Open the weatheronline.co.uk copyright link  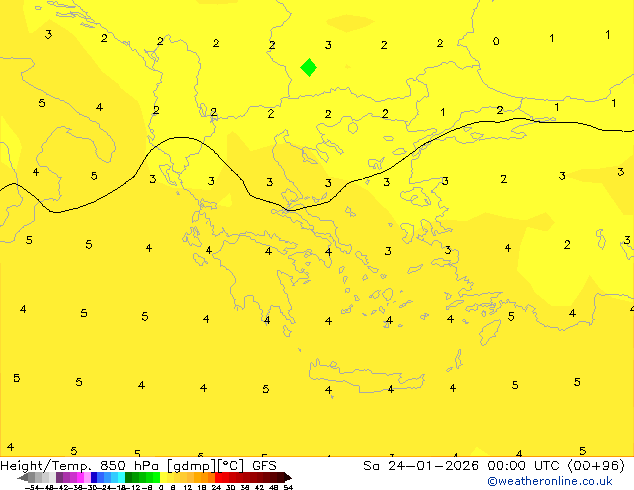pyautogui.click(x=550, y=481)
